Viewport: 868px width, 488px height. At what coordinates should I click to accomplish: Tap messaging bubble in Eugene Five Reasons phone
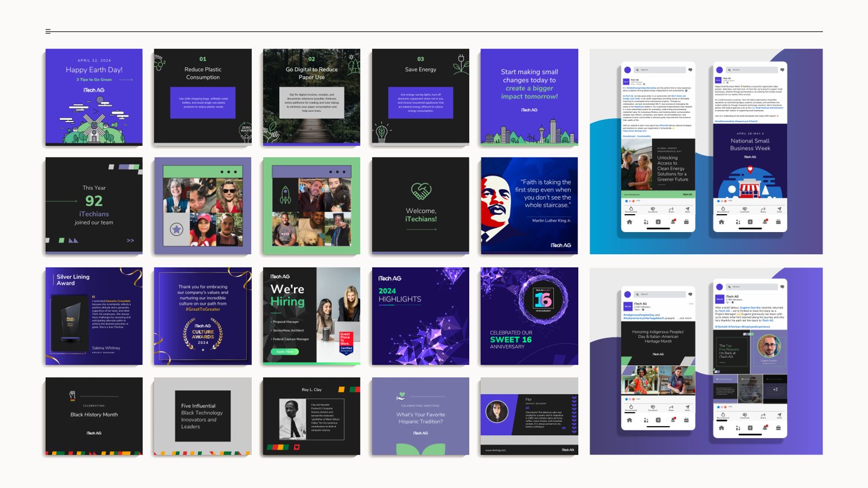click(782, 287)
